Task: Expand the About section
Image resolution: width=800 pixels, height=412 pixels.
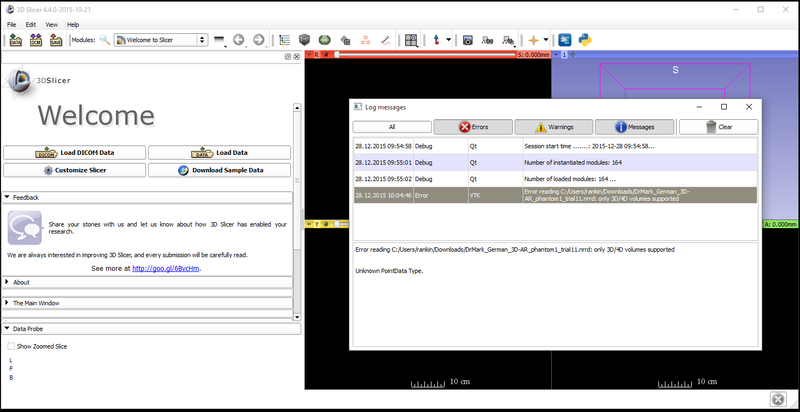Action: click(x=21, y=282)
